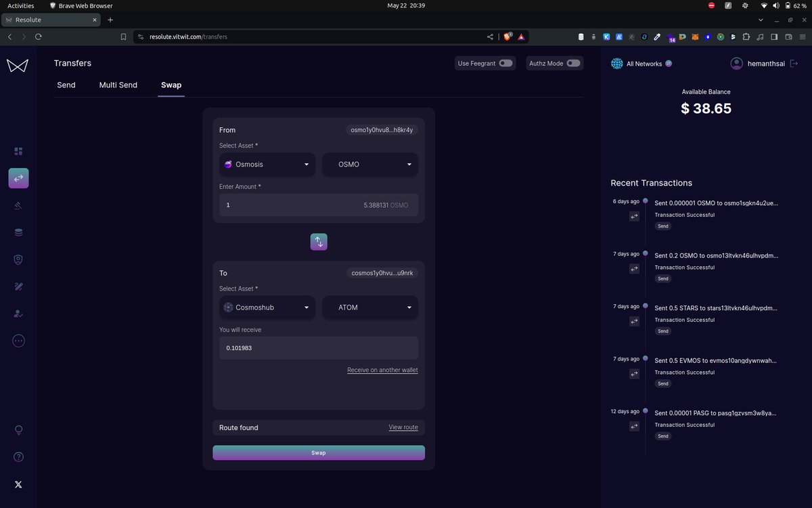Open the Sent 0.5 STARS transaction
Viewport: 812px width, 508px height.
click(716, 308)
